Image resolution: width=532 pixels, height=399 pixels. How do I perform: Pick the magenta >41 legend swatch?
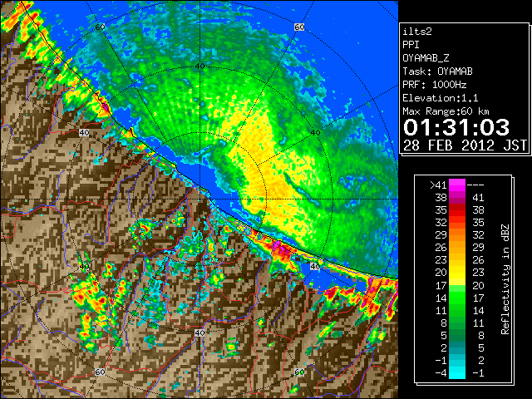(457, 185)
